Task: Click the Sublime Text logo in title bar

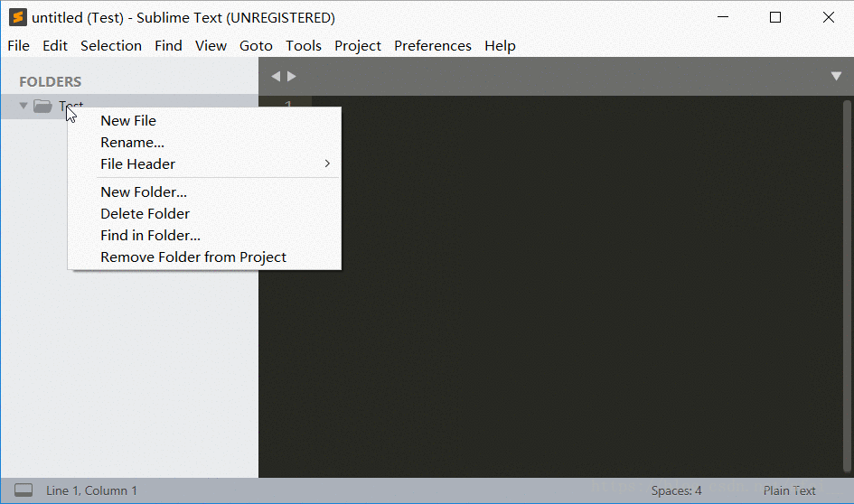Action: click(18, 17)
